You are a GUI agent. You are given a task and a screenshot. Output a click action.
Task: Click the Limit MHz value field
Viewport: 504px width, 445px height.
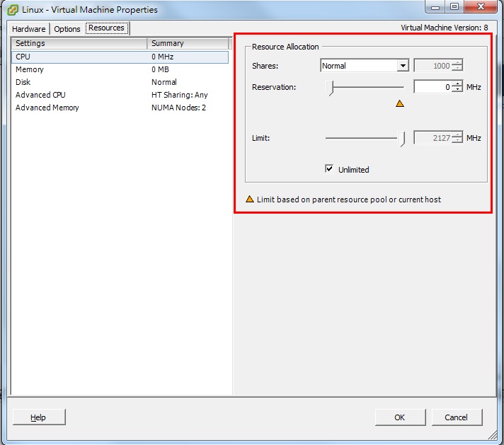click(x=433, y=138)
